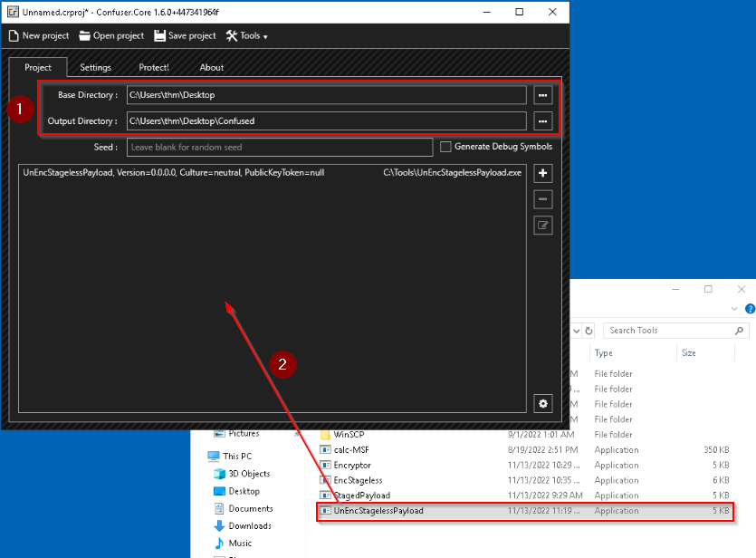This screenshot has height=558, width=756.
Task: Refresh the Explorer folder view
Action: click(x=589, y=331)
